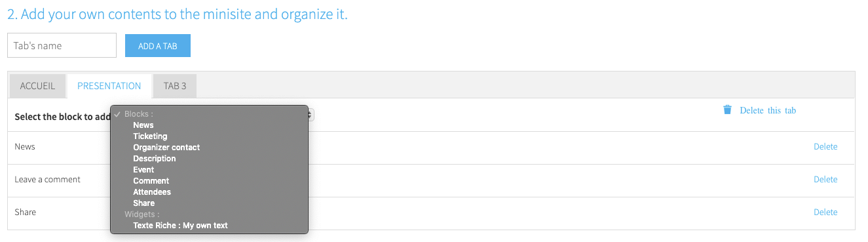Click the Delete this tab link
The image size is (868, 242).
point(768,110)
